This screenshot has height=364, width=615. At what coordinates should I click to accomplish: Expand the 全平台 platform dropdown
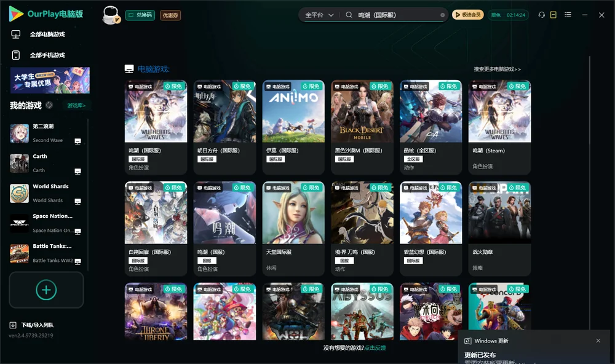coord(319,15)
